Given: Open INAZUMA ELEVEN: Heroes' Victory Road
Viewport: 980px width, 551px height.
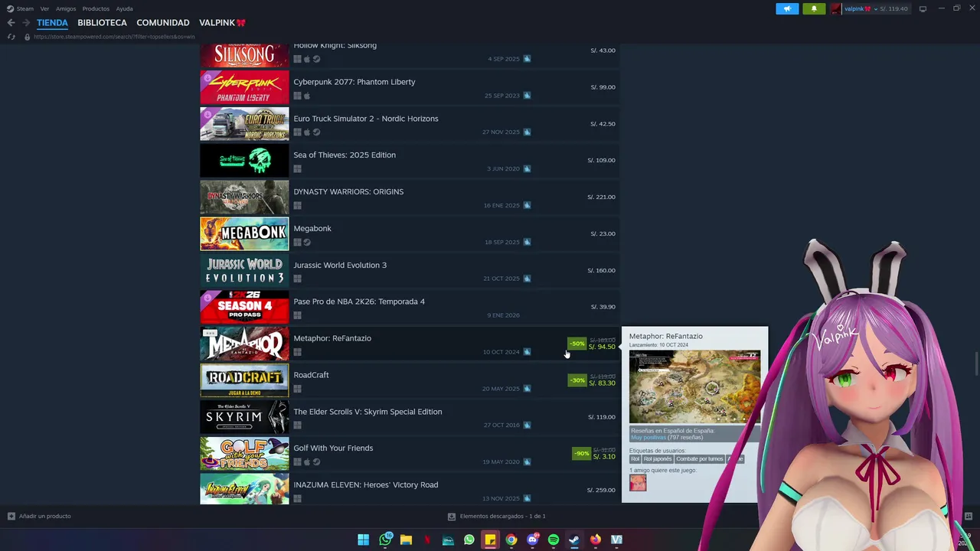Looking at the screenshot, I should 410,491.
